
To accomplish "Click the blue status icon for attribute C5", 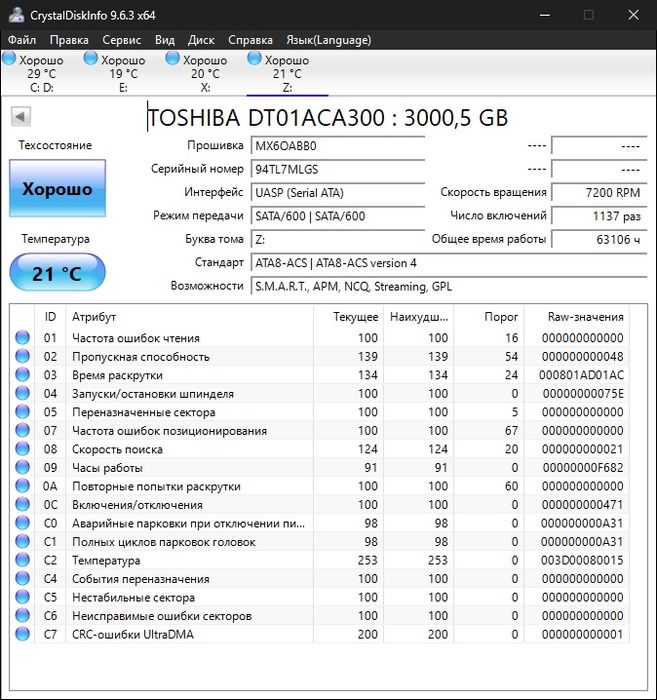I will (22, 597).
